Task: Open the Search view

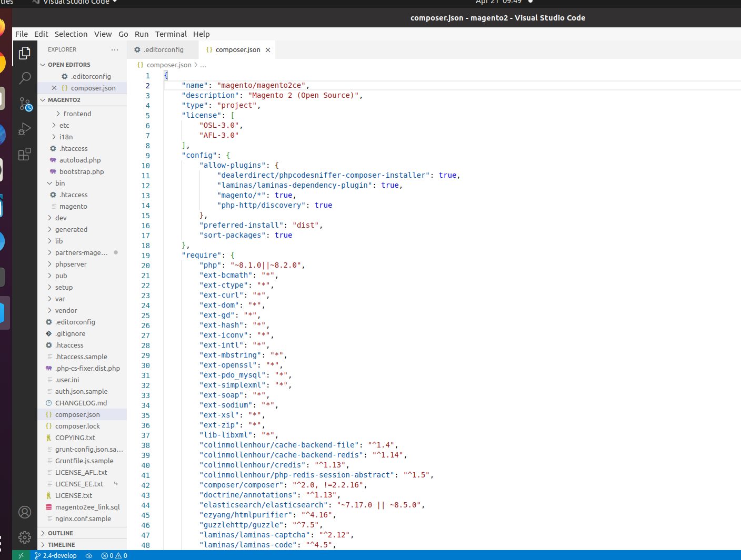Action: tap(25, 78)
